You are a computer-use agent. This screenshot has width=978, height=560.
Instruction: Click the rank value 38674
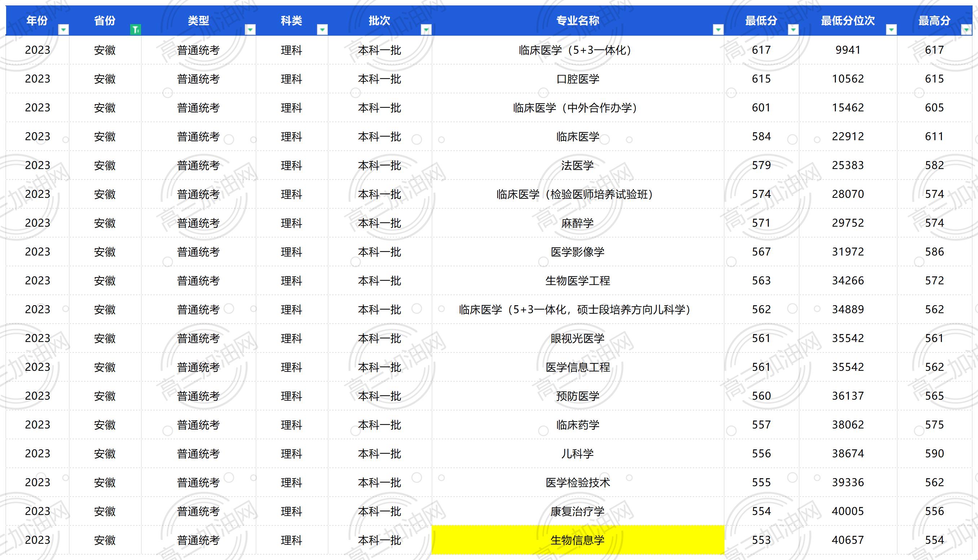coord(848,454)
